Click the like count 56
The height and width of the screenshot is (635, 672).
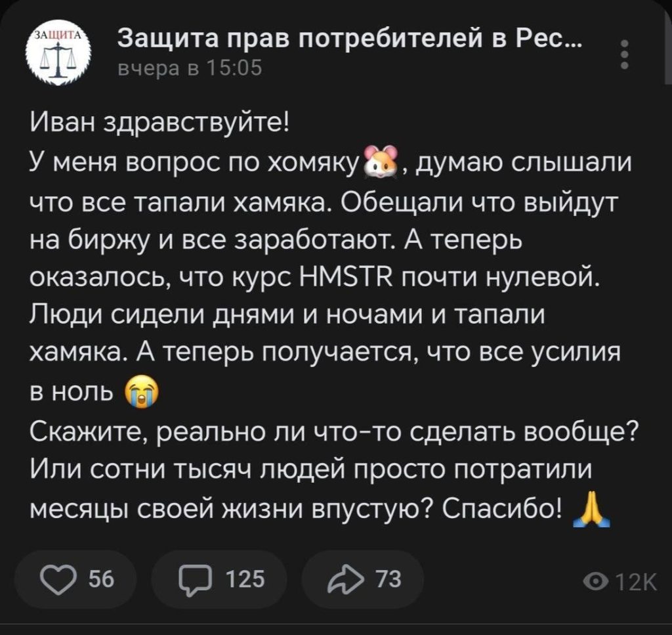pos(101,579)
